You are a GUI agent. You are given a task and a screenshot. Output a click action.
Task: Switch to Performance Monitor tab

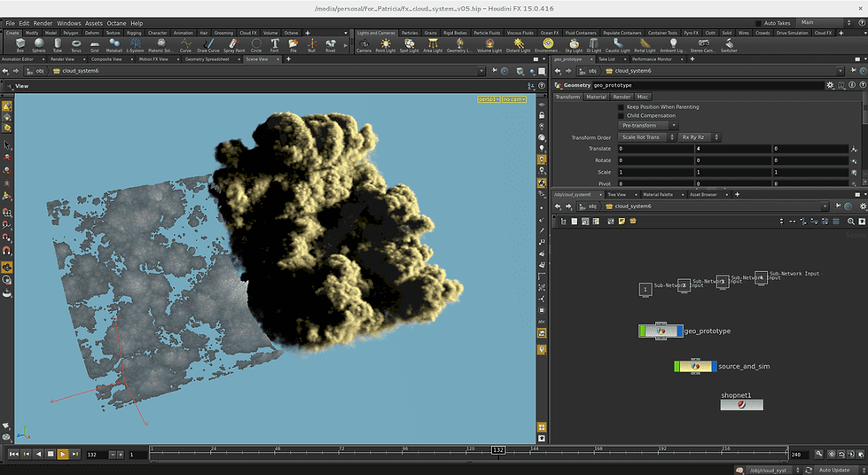pos(652,59)
